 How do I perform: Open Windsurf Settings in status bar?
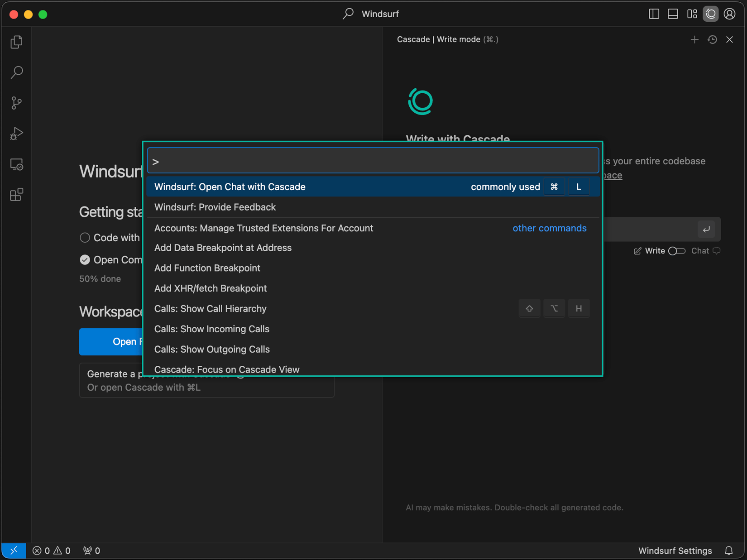coord(675,550)
